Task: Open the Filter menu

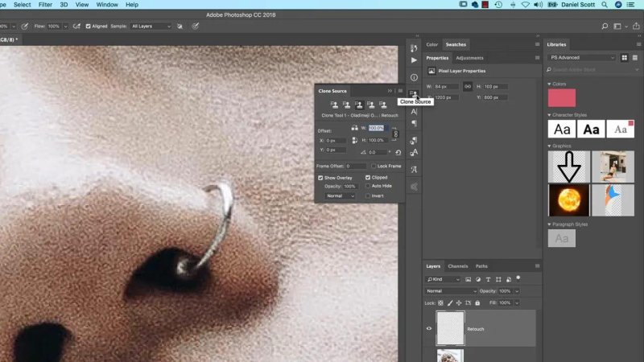Action: [45, 5]
